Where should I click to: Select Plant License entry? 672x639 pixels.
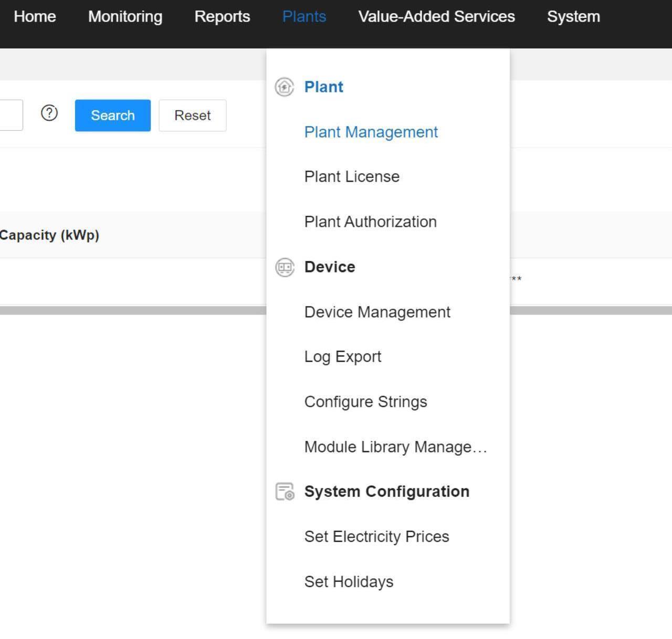[352, 177]
